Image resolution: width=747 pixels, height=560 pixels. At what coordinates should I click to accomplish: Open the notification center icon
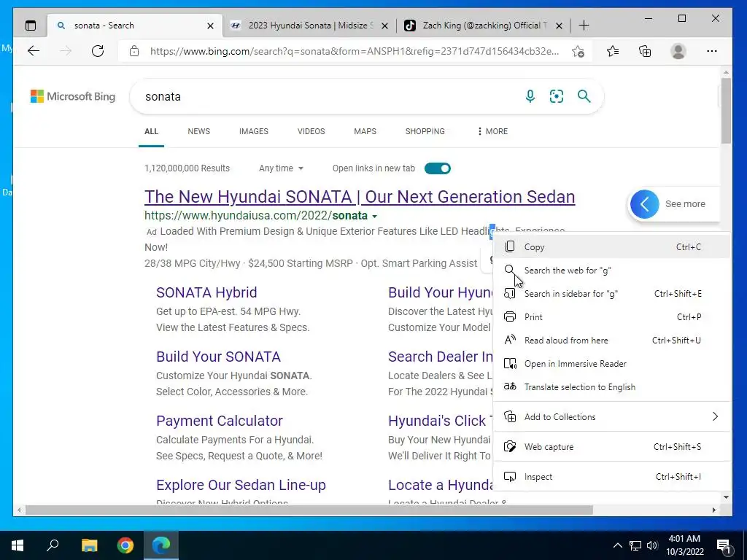tap(724, 545)
